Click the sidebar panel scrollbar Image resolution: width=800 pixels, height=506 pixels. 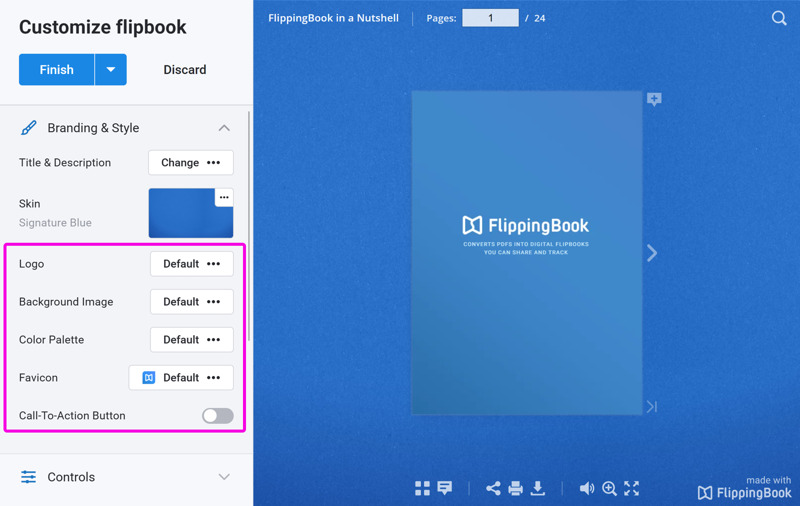pyautogui.click(x=249, y=226)
